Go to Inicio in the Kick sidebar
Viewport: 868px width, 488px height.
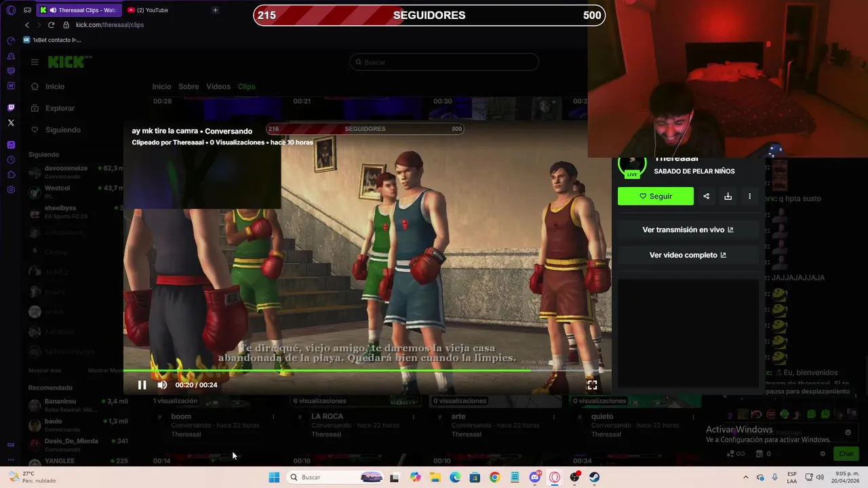click(x=54, y=87)
